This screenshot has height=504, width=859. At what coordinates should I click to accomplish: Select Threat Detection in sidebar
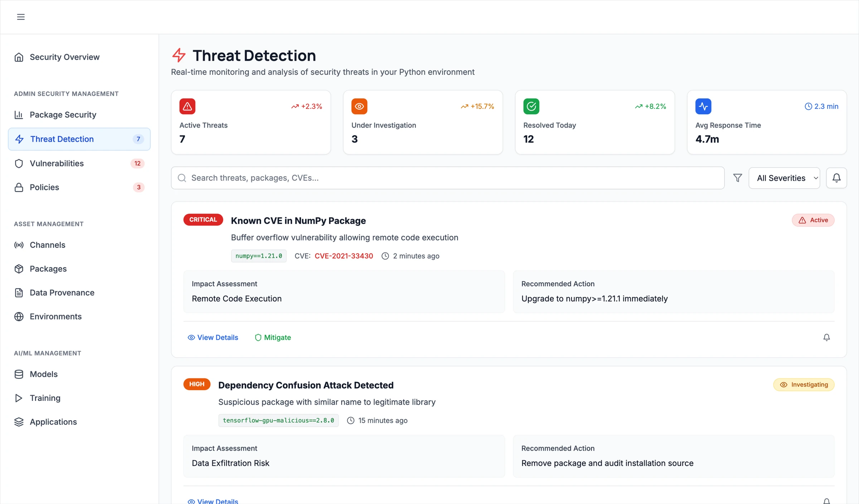click(79, 139)
